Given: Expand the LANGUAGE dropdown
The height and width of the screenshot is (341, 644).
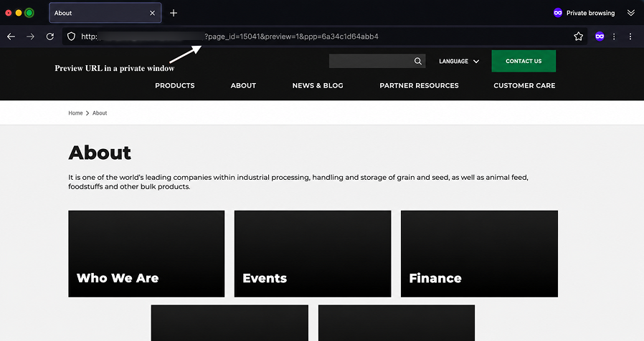Looking at the screenshot, I should point(459,61).
